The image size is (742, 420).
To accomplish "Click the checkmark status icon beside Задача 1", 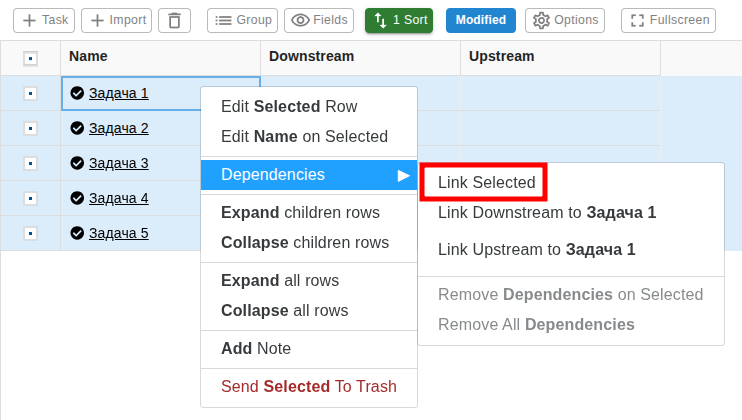I will pyautogui.click(x=77, y=93).
